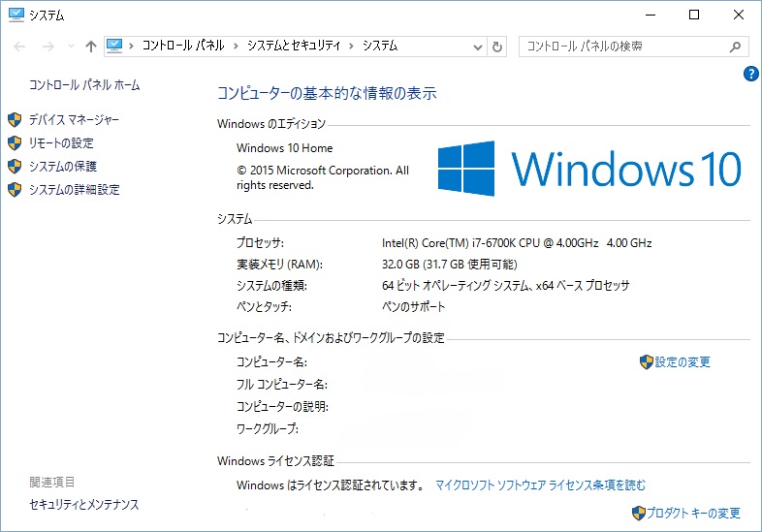Open セキュリティとメンテナンス link
The width and height of the screenshot is (762, 532).
[83, 505]
